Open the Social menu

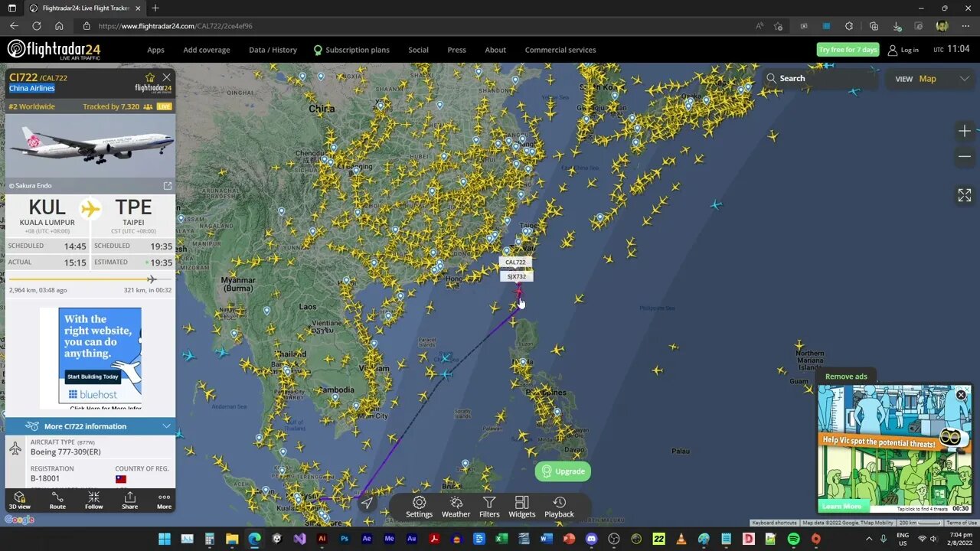pos(418,50)
